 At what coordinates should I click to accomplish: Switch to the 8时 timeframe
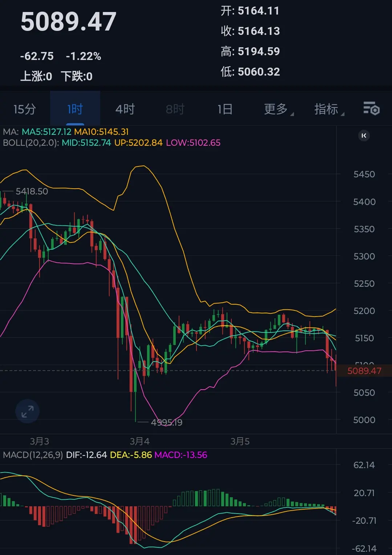(175, 109)
